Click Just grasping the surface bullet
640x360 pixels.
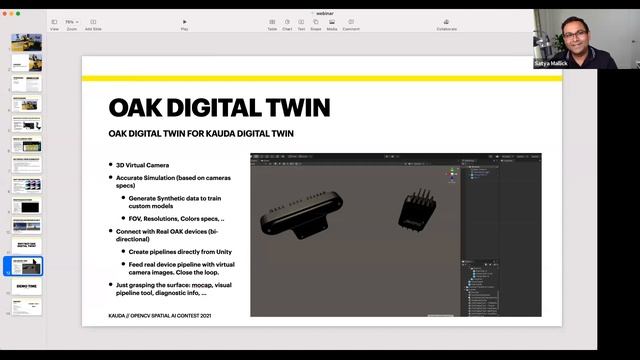(173, 289)
